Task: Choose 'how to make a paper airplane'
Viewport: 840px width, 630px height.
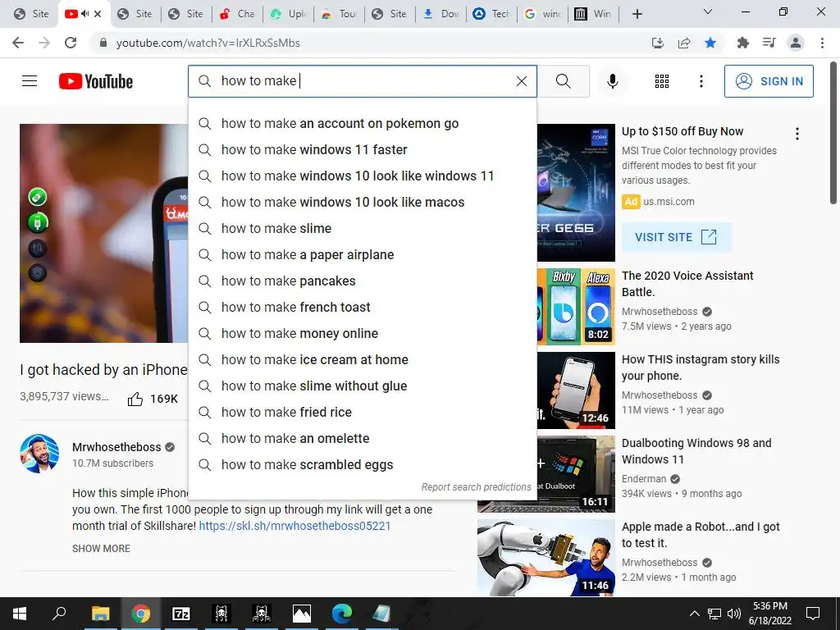Action: click(362, 254)
